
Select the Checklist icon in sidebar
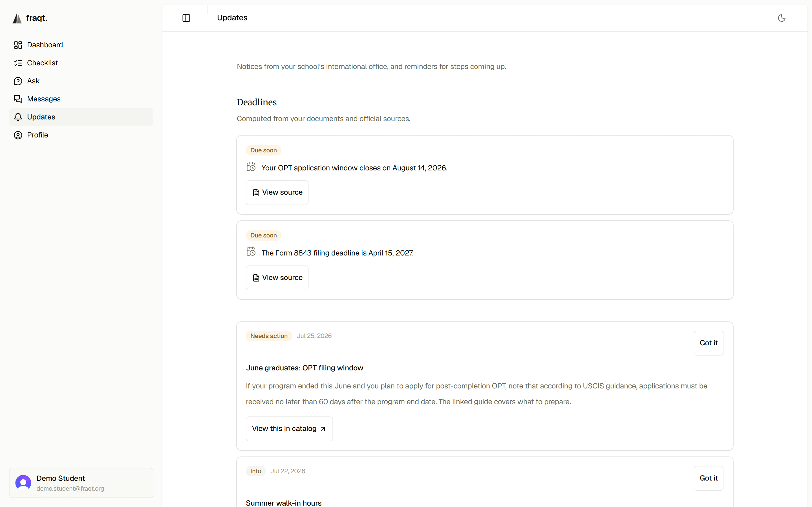[18, 63]
